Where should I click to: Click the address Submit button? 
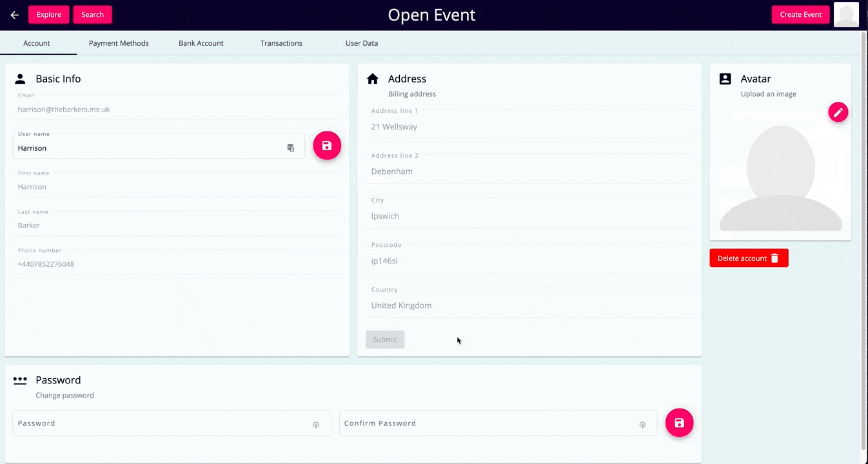(385, 340)
